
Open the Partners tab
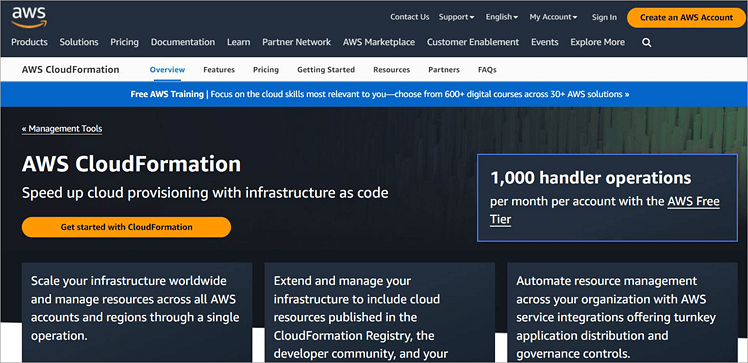tap(444, 70)
